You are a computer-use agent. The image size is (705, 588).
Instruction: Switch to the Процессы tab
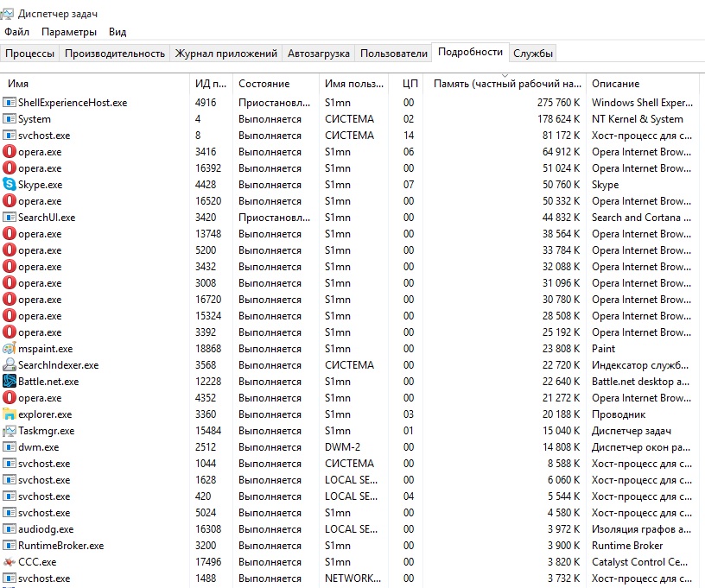click(x=29, y=54)
